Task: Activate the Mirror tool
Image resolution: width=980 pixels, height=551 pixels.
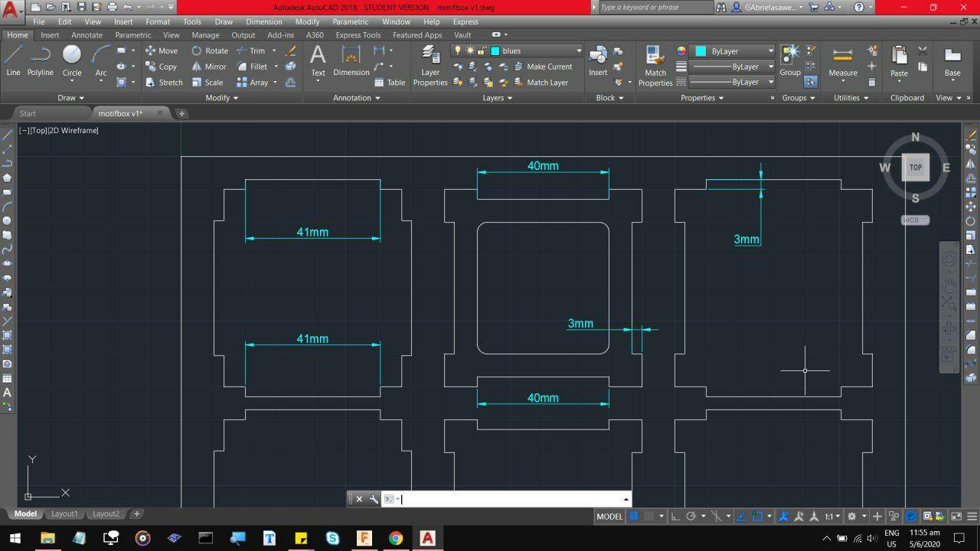Action: pyautogui.click(x=209, y=67)
